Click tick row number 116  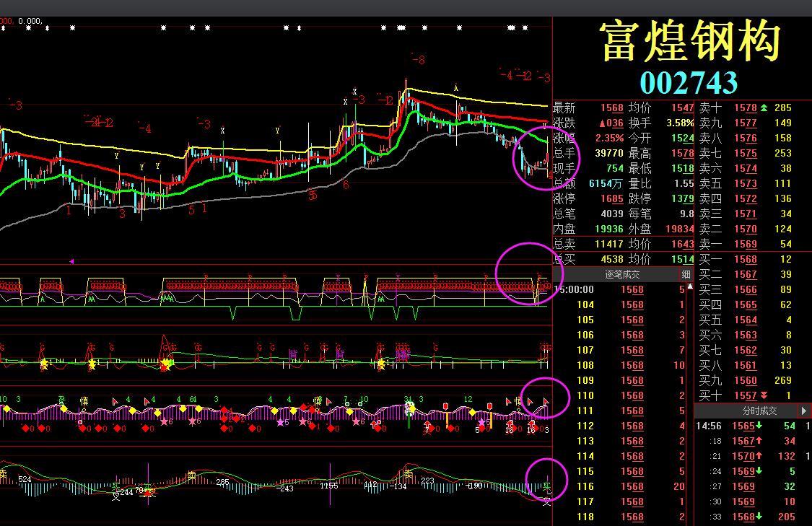585,486
